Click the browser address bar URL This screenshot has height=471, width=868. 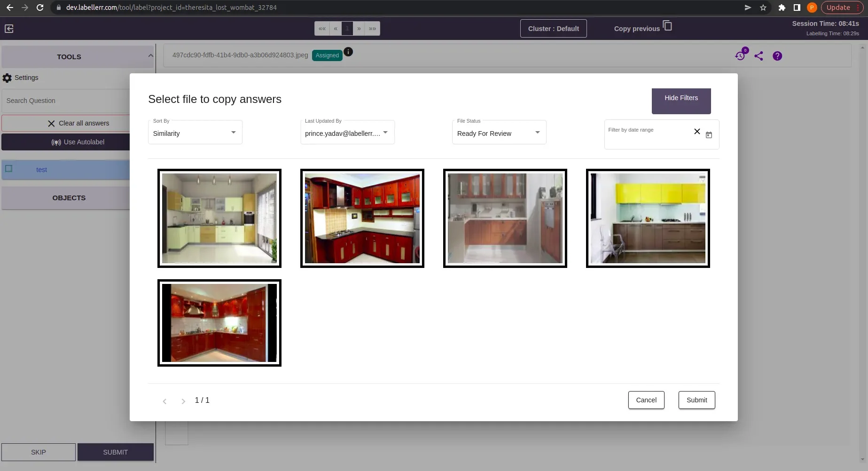pyautogui.click(x=171, y=8)
